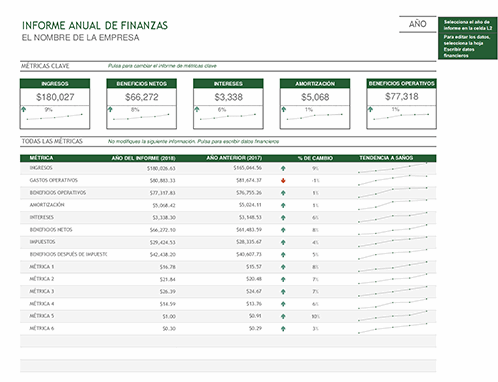Click the $165,044.56 cell
498x382 pixels.
(247, 168)
